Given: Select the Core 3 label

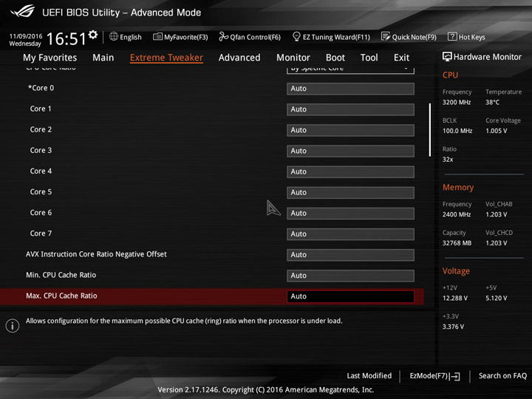Looking at the screenshot, I should (41, 150).
